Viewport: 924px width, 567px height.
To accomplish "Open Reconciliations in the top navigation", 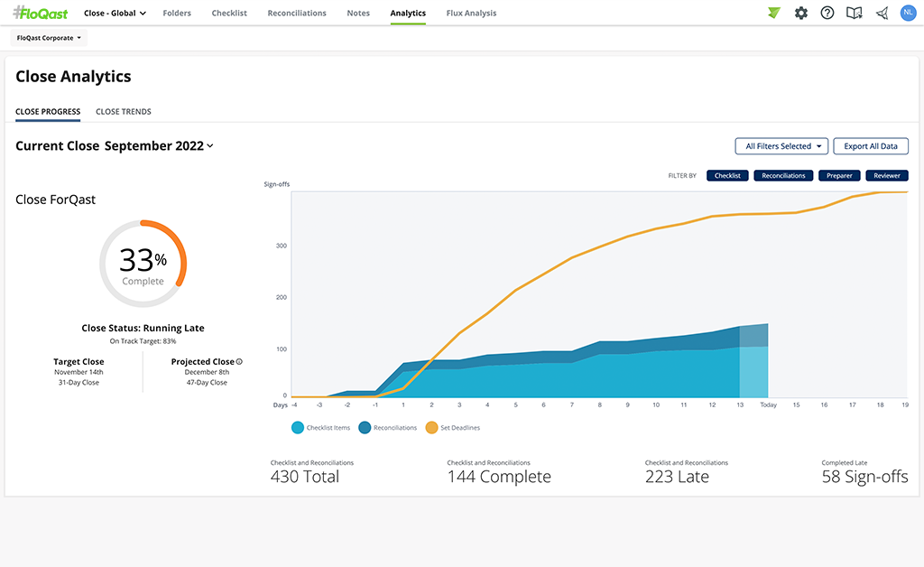I will [297, 13].
